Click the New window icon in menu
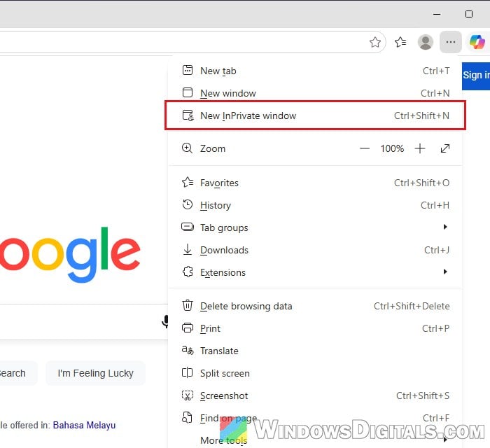Image resolution: width=490 pixels, height=448 pixels. (x=188, y=92)
